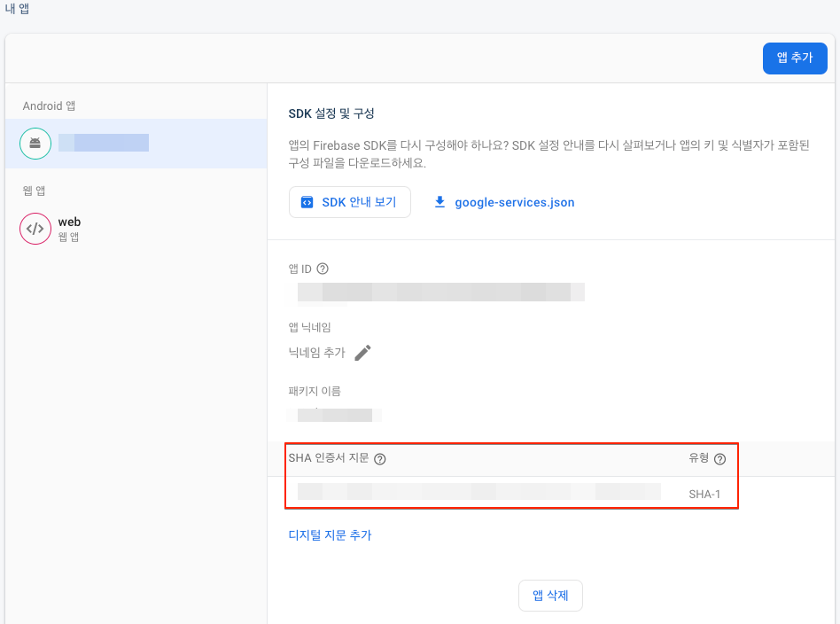This screenshot has height=624, width=840.
Task: Select the blurred app ID value
Action: point(441,292)
